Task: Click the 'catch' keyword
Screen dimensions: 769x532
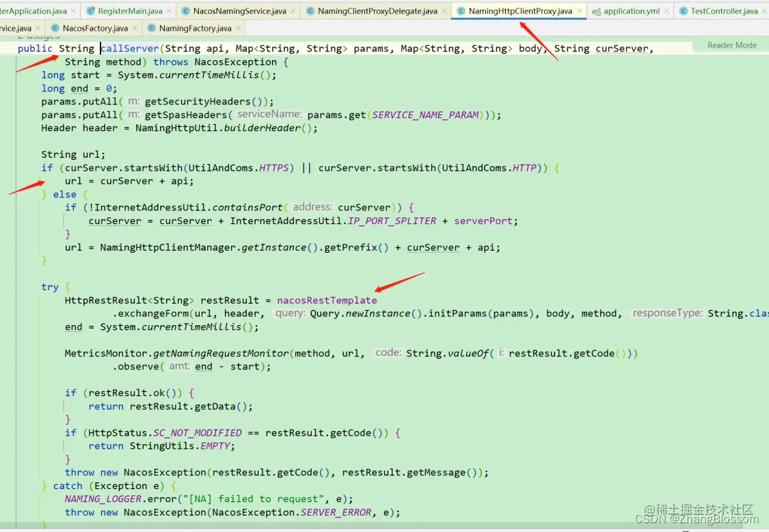Action: coord(68,486)
